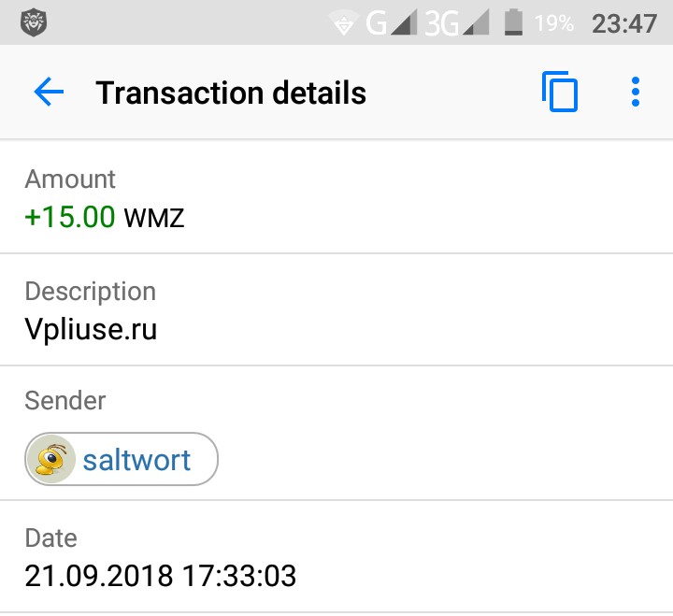The image size is (673, 616).
Task: Open the three-dot overflow menu
Action: click(x=636, y=92)
